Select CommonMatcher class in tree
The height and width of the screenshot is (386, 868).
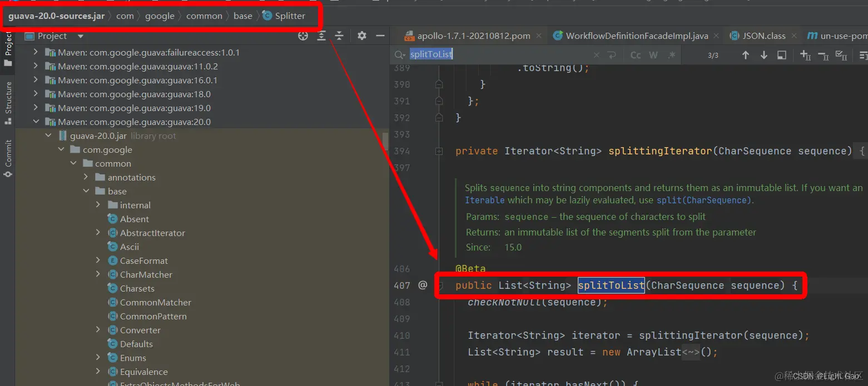155,302
